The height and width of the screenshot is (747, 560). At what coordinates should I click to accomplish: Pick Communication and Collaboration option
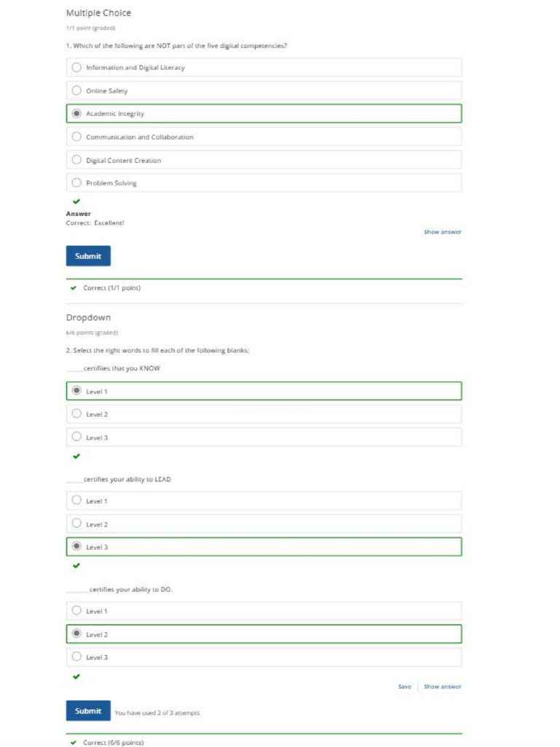[x=77, y=137]
